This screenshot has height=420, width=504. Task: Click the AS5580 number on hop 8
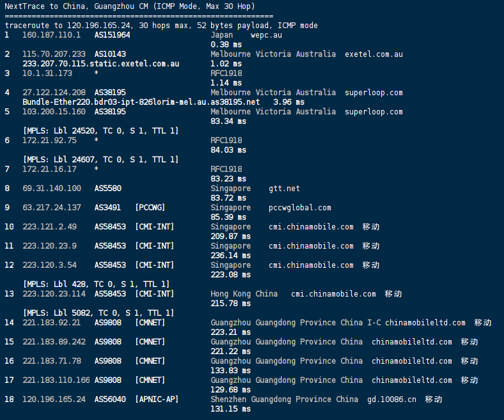pyautogui.click(x=107, y=189)
